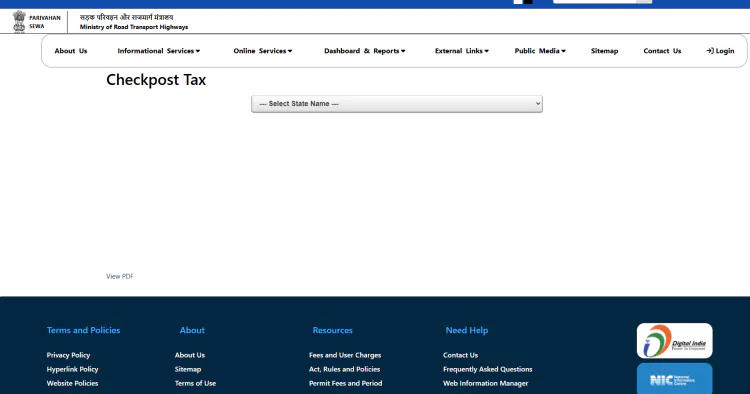Open Sitemap in the navigation bar

604,51
